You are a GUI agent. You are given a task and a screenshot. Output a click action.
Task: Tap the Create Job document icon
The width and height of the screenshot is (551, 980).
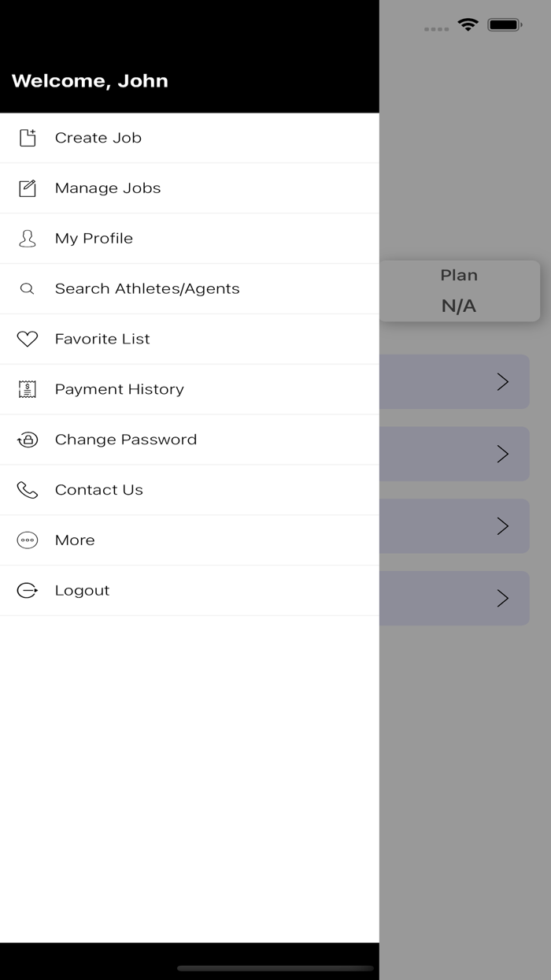click(x=28, y=138)
